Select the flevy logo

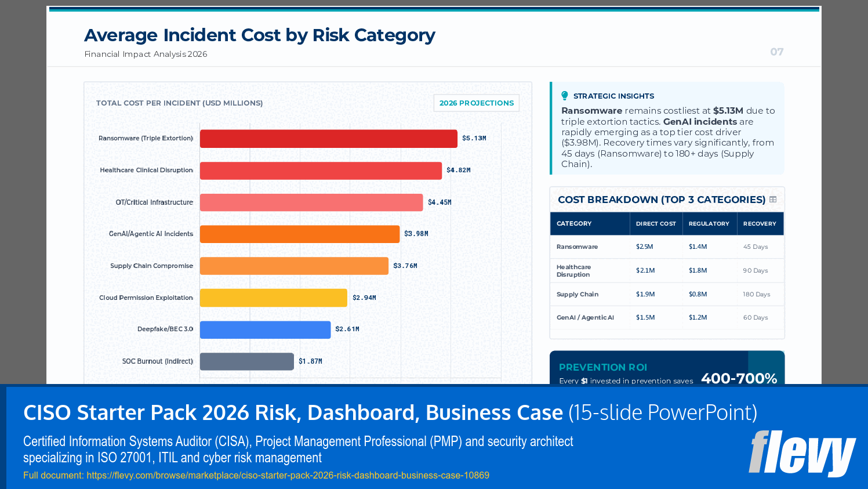tap(802, 455)
